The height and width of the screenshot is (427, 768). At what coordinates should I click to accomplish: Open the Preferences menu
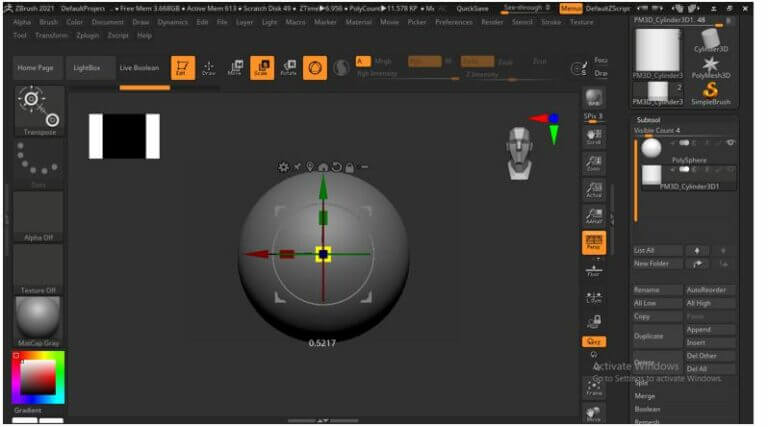click(x=454, y=22)
